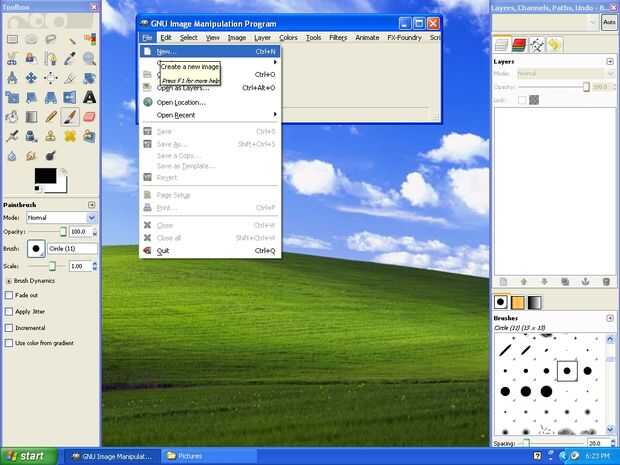Select the Smudge tool

coord(31,155)
